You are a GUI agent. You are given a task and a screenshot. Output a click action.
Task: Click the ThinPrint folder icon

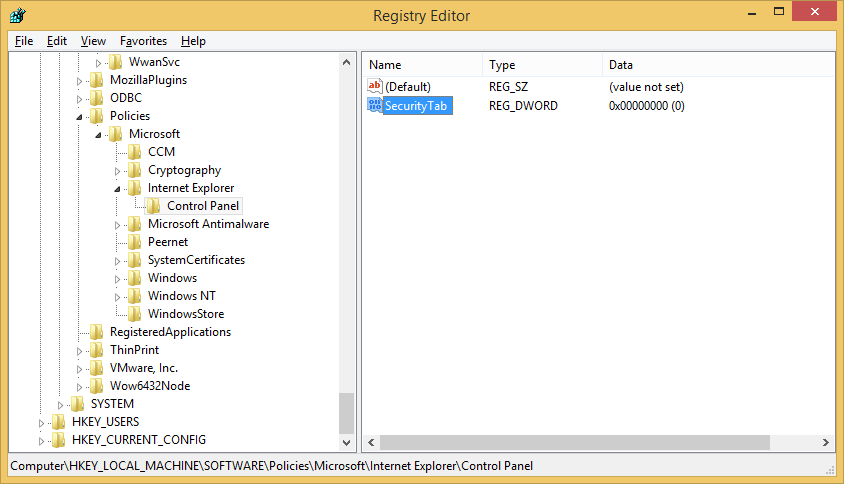point(97,350)
